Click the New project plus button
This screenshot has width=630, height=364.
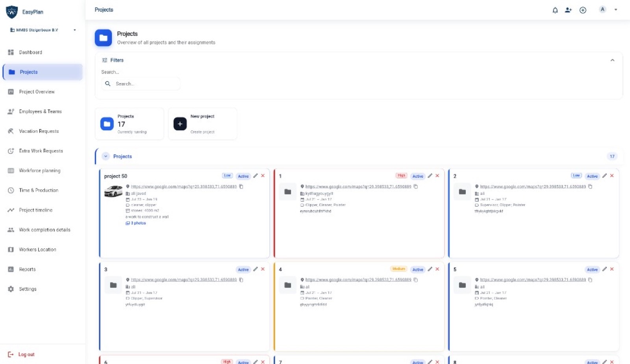click(x=180, y=124)
